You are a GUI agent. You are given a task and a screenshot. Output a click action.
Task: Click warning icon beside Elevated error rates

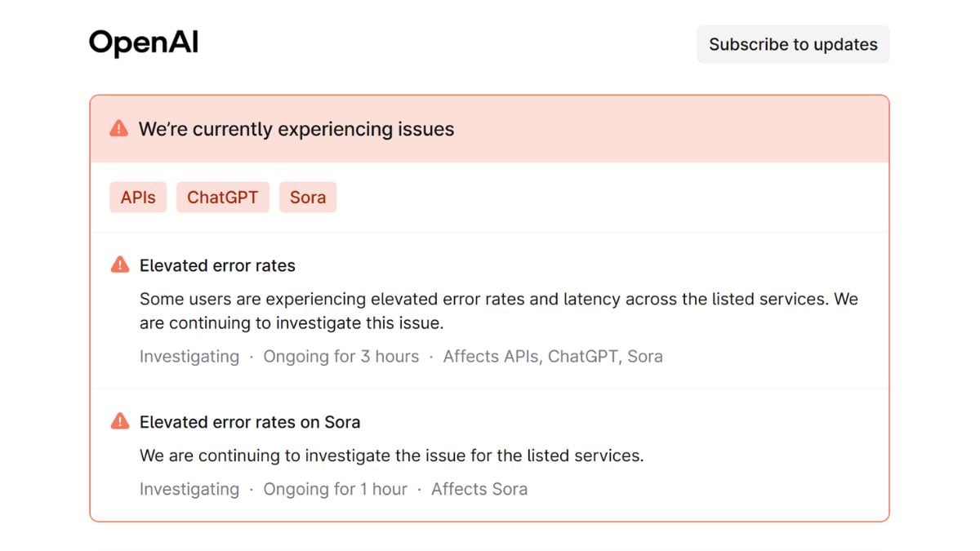[x=120, y=264]
